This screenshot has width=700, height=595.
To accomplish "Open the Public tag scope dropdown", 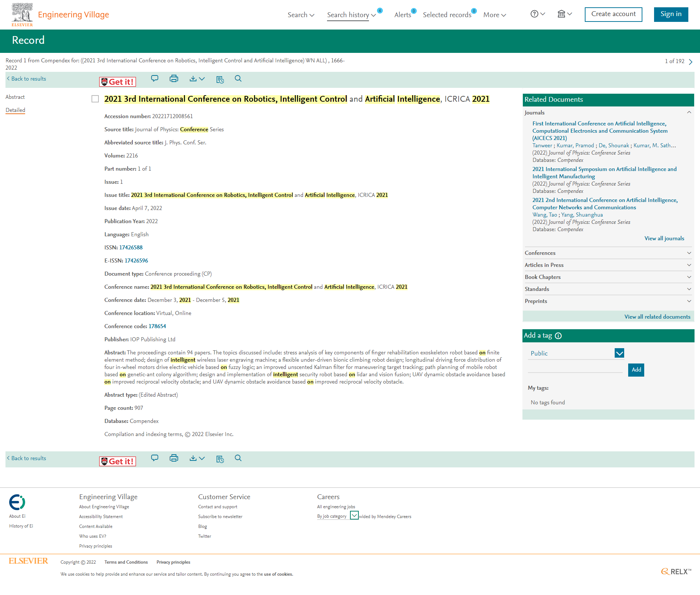I will coord(576,353).
